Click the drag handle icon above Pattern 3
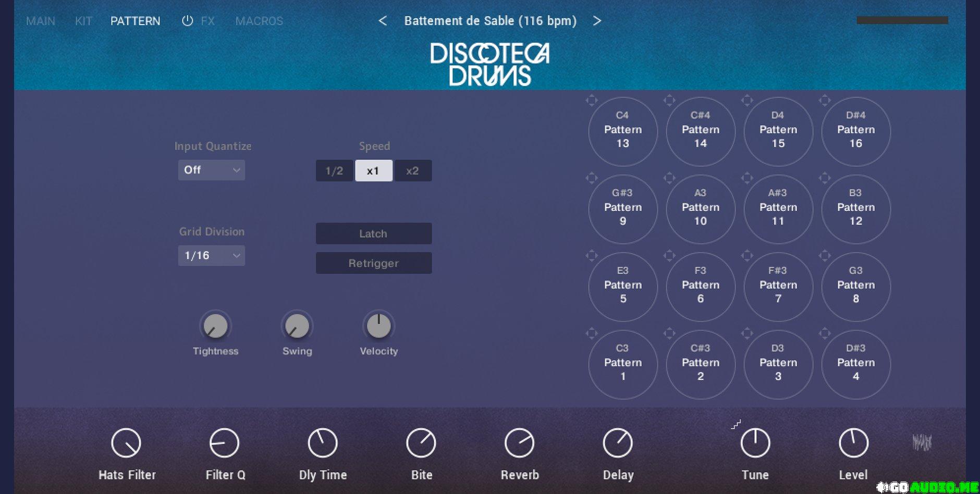Screen dimensions: 980x494 pos(747,333)
